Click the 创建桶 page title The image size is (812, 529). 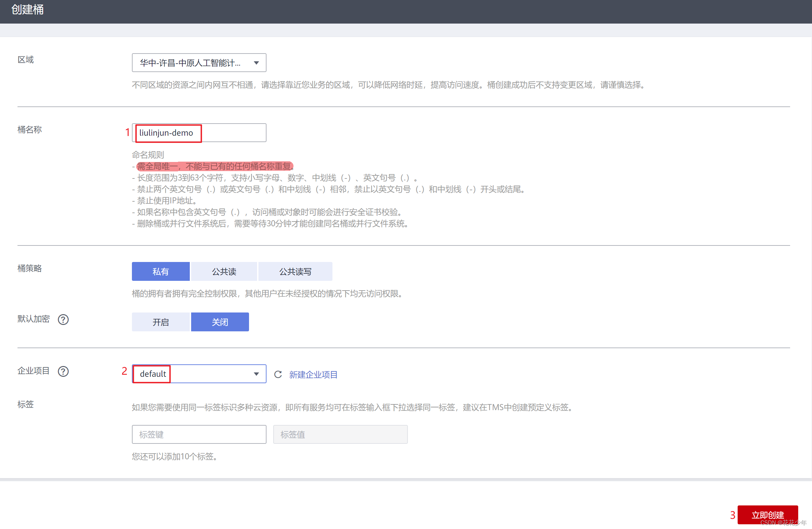coord(27,9)
